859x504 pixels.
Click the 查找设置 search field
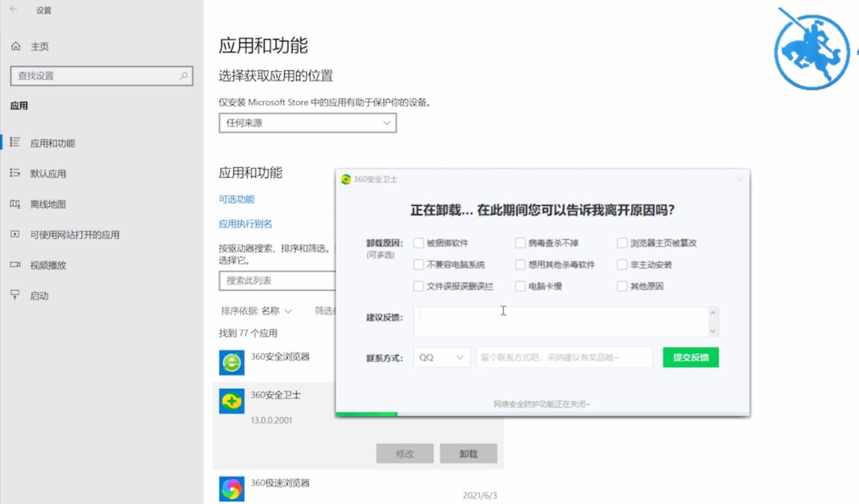point(102,76)
